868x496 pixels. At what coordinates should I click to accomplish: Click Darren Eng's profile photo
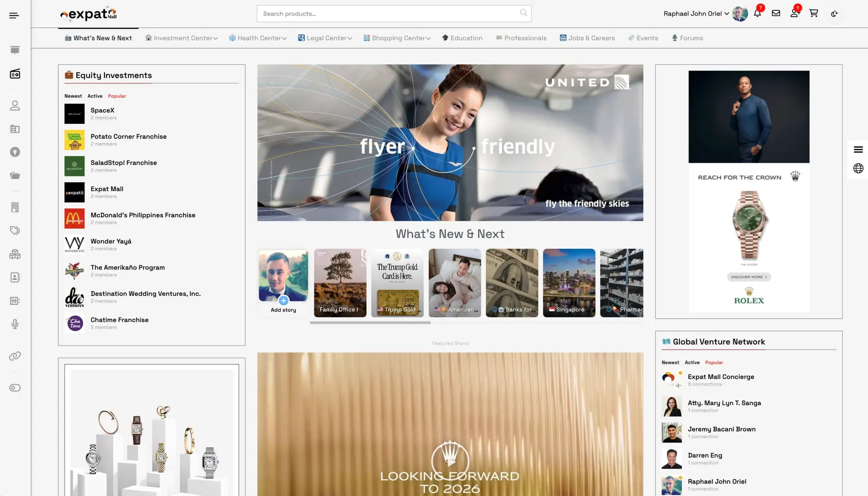coord(672,458)
